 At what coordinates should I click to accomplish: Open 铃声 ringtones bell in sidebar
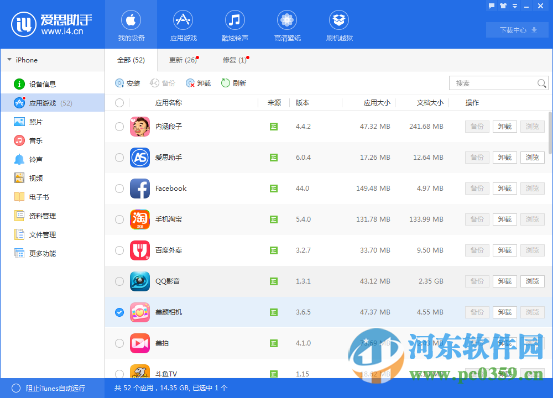[28, 159]
